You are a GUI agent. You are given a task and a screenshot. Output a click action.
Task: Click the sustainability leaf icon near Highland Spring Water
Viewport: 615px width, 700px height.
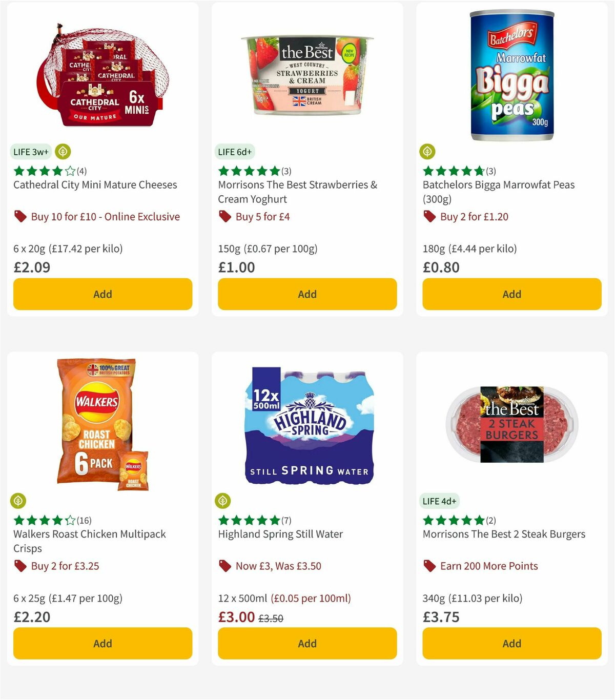coord(224,501)
